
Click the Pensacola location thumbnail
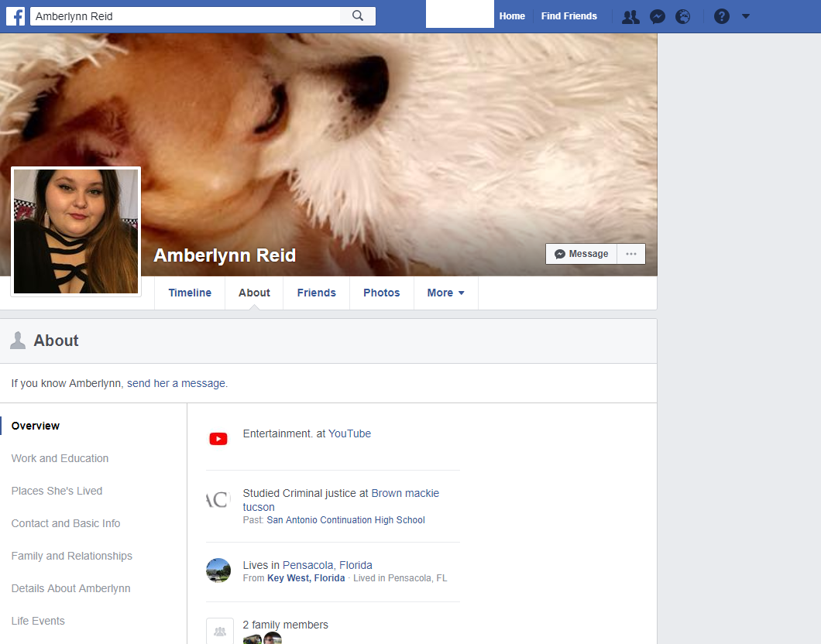pyautogui.click(x=218, y=570)
